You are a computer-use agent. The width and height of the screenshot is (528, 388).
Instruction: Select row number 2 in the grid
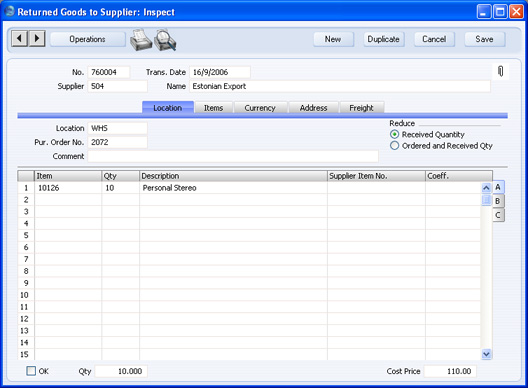(x=26, y=200)
